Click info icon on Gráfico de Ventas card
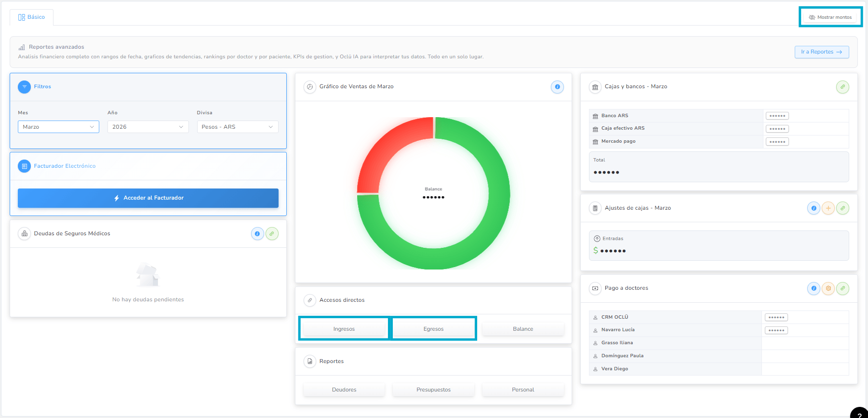The image size is (868, 418). click(x=557, y=87)
